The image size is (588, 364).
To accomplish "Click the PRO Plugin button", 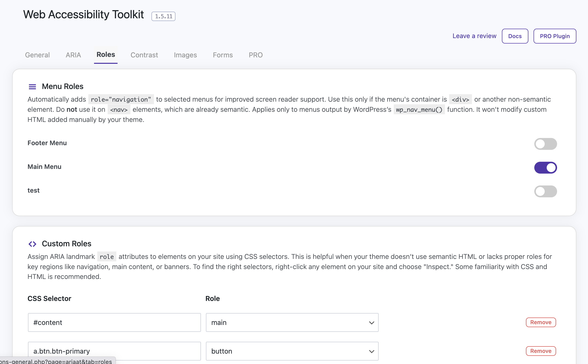I will click(x=555, y=36).
